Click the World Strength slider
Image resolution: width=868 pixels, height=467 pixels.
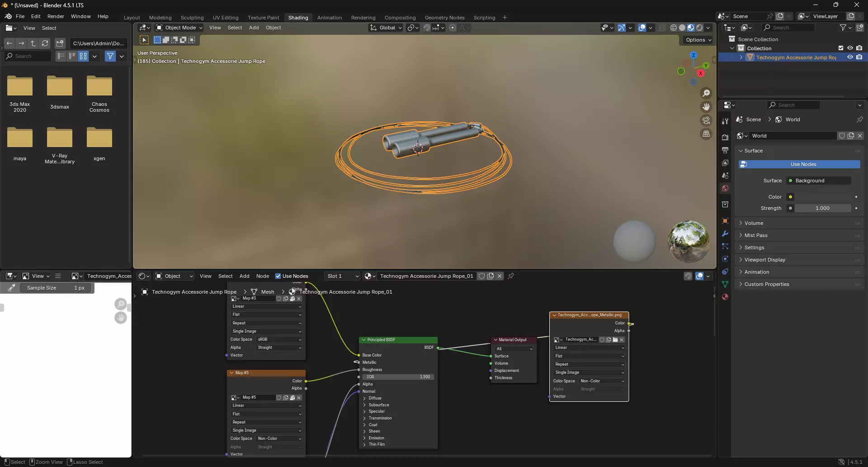[822, 208]
